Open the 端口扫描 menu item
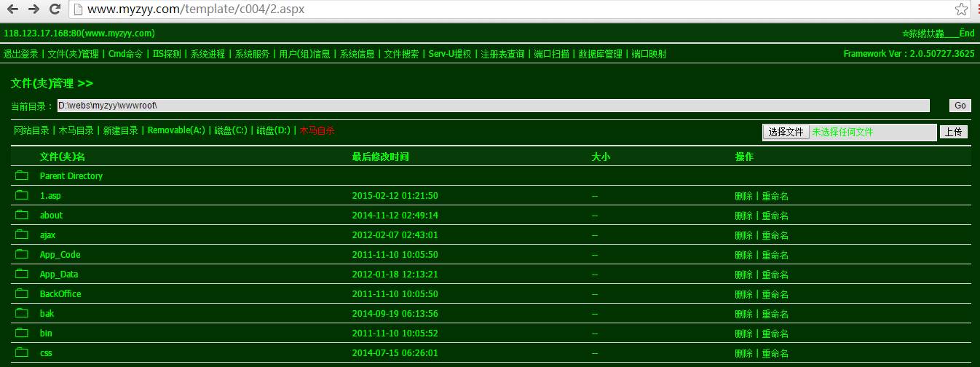This screenshot has width=980, height=367. (551, 54)
